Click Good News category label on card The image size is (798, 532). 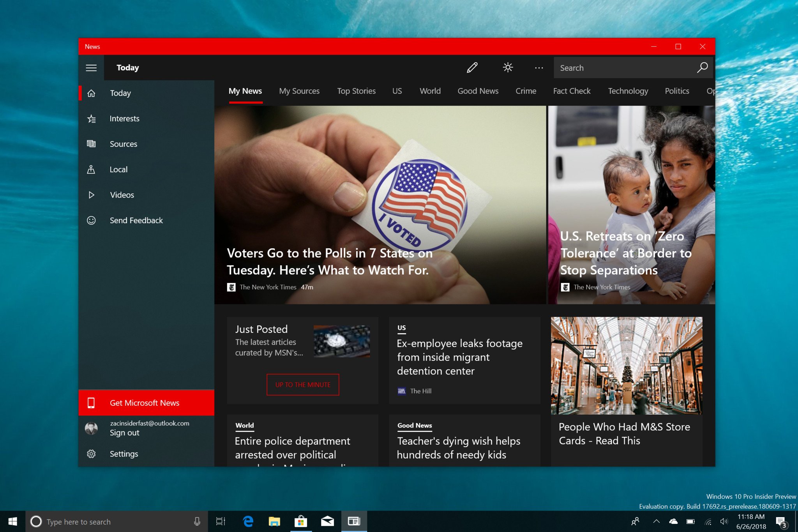coord(415,426)
